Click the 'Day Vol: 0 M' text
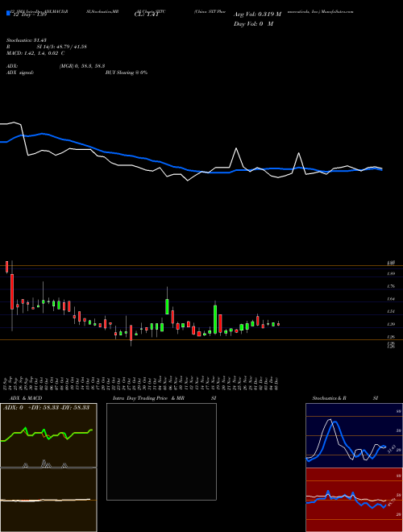Screen dimensions: 403x532 [x=253, y=24]
